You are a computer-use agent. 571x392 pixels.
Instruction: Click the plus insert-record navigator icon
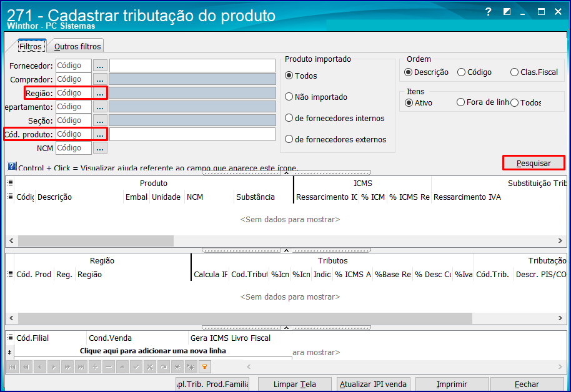[x=95, y=367]
